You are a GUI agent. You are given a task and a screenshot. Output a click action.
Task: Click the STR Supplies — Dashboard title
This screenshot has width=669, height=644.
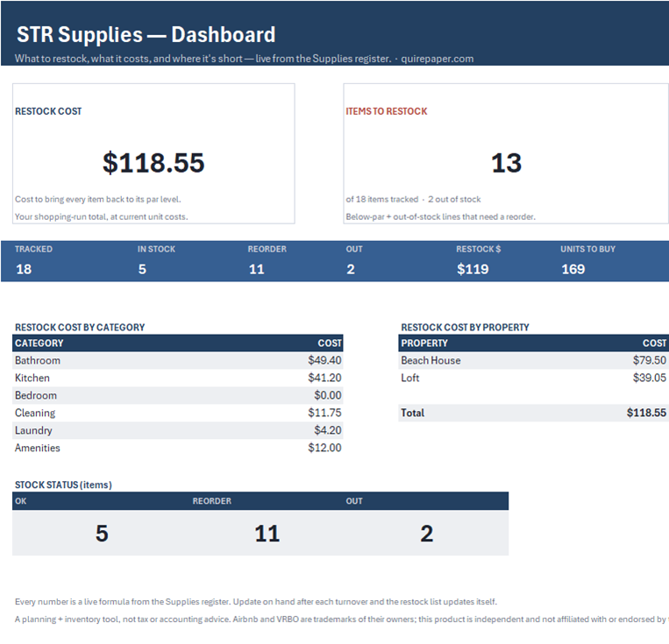click(146, 34)
